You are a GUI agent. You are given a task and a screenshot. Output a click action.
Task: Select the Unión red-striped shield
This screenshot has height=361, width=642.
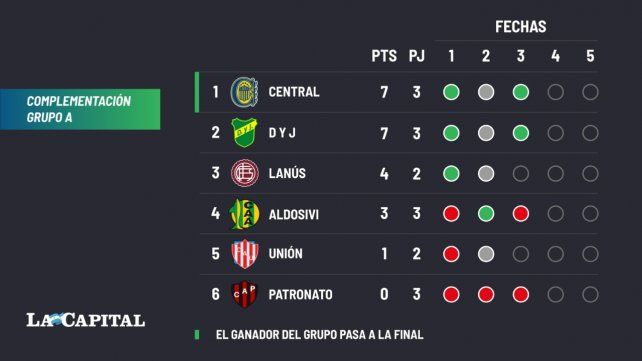[244, 254]
